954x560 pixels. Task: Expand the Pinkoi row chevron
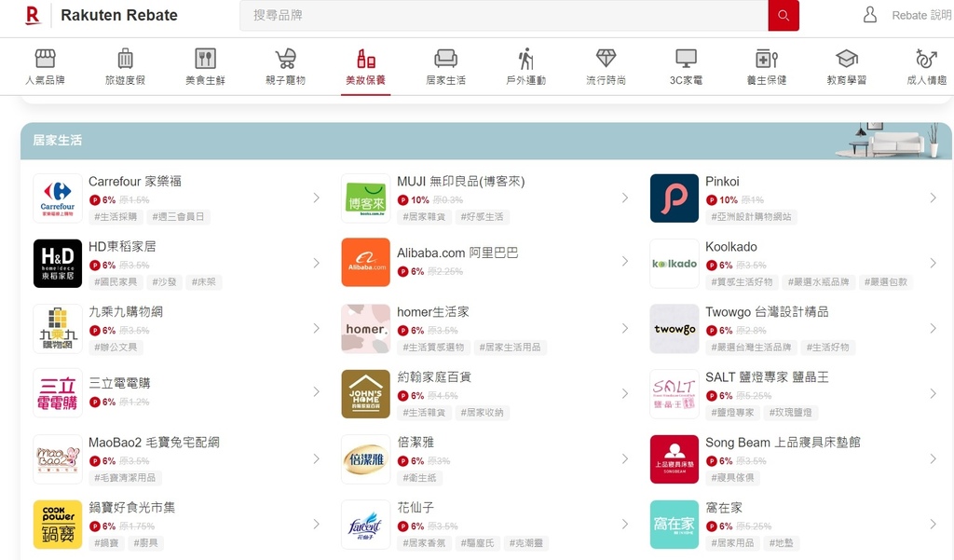click(934, 198)
